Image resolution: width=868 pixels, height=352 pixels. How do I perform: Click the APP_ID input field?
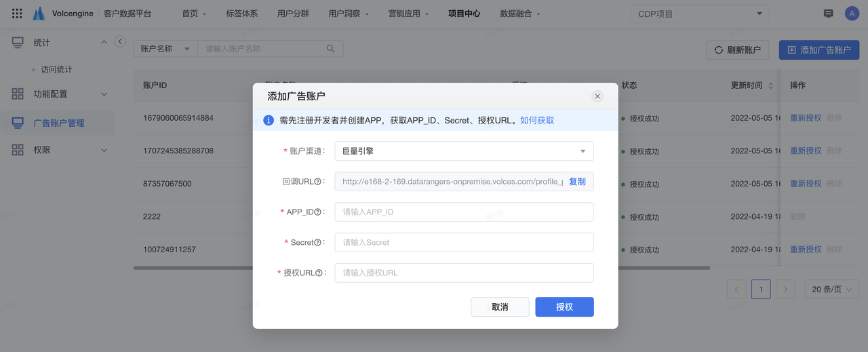click(464, 212)
